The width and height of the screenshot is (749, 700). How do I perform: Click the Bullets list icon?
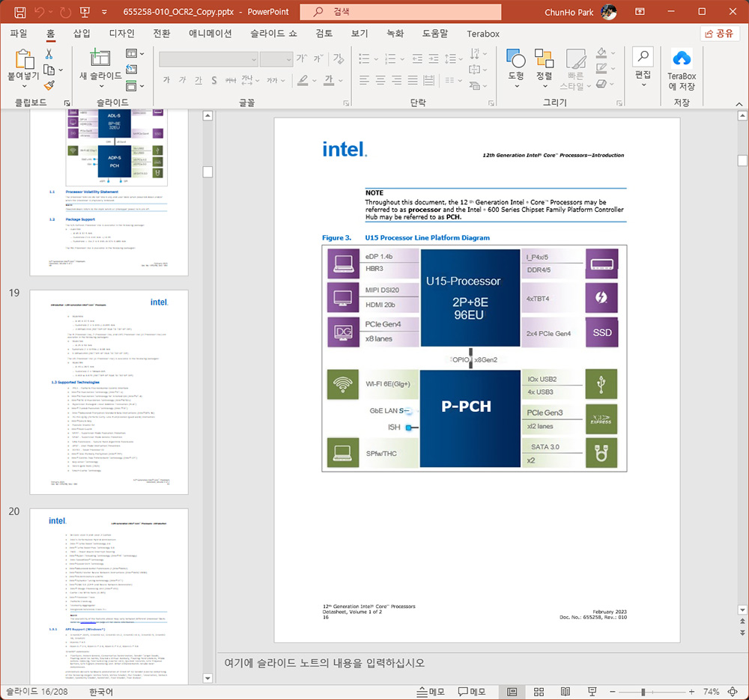click(x=365, y=58)
